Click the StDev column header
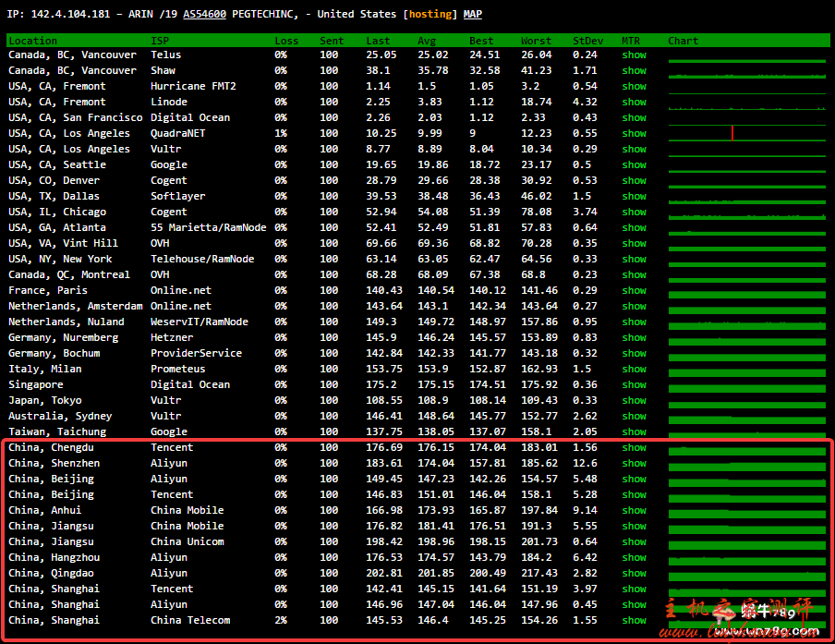Viewport: 835px width, 644px height. coord(586,41)
